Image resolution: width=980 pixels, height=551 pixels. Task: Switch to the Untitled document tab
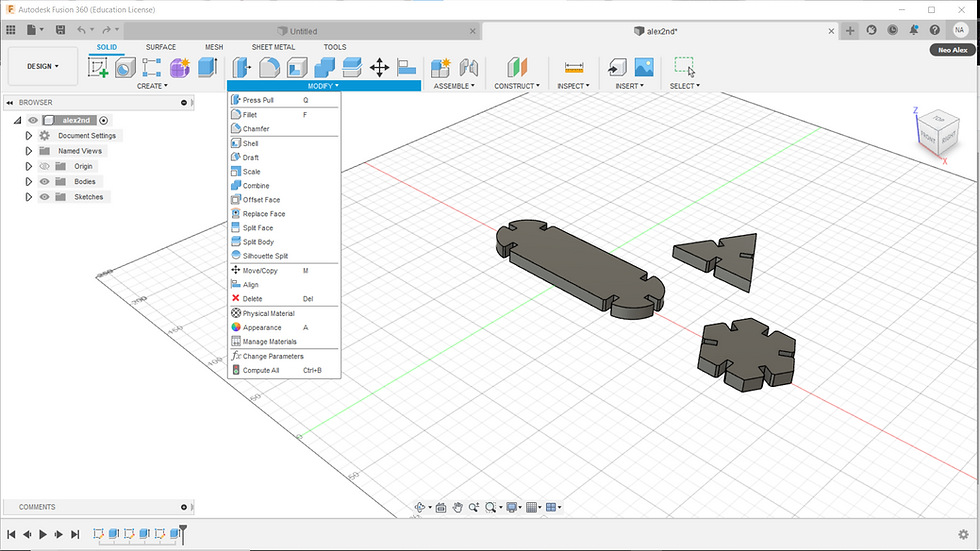click(302, 31)
